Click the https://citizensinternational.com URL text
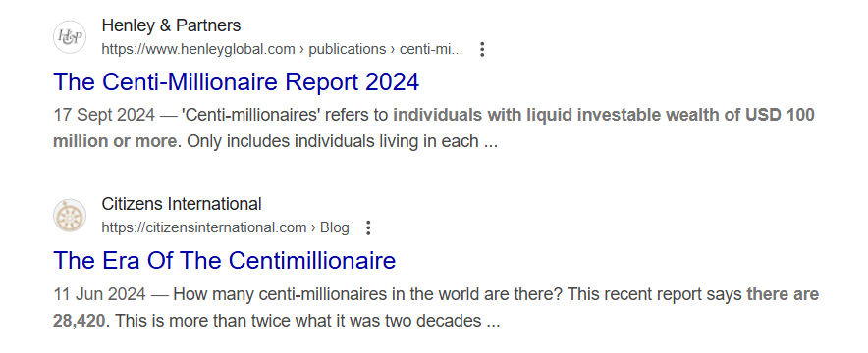868x353 pixels. click(204, 227)
